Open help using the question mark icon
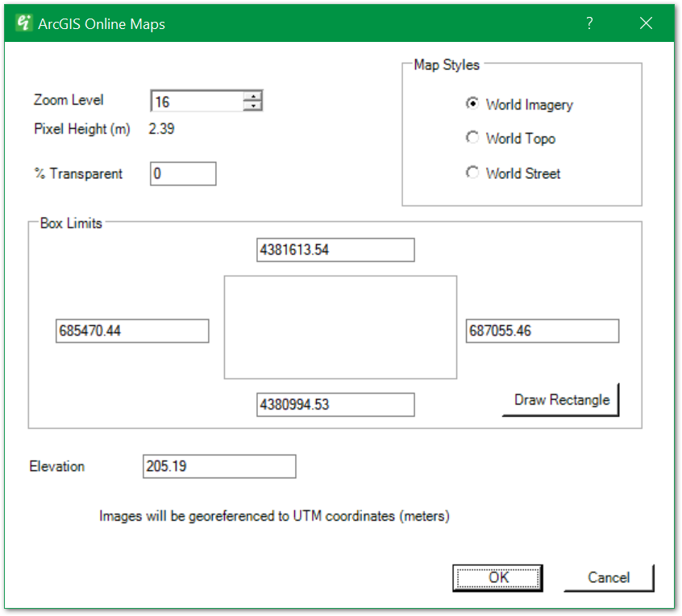Viewport: 682px width, 616px height. coord(589,24)
